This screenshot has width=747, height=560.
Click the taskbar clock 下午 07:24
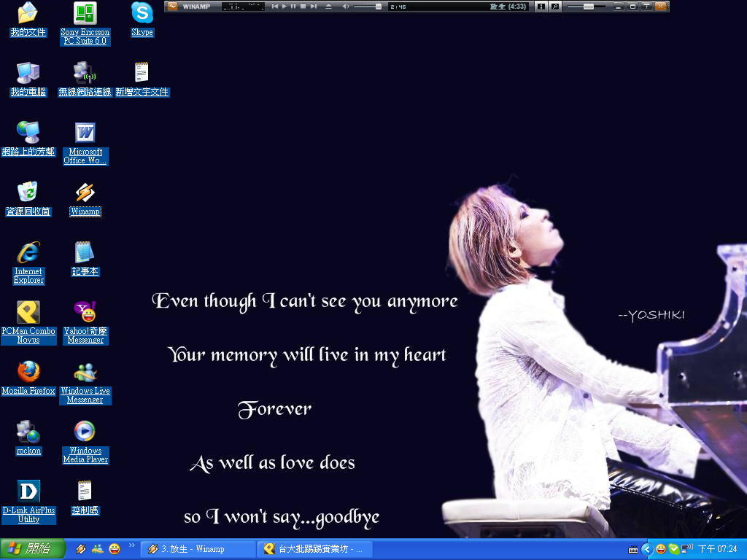[x=717, y=549]
